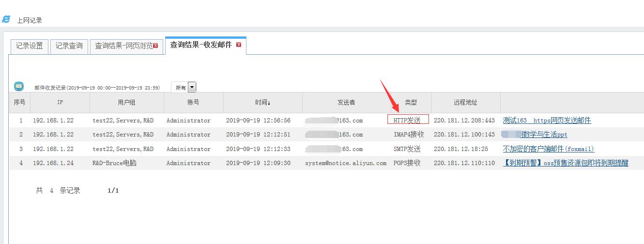Click remote address 220.181.12.100:143
This screenshot has width=644, height=244.
464,135
